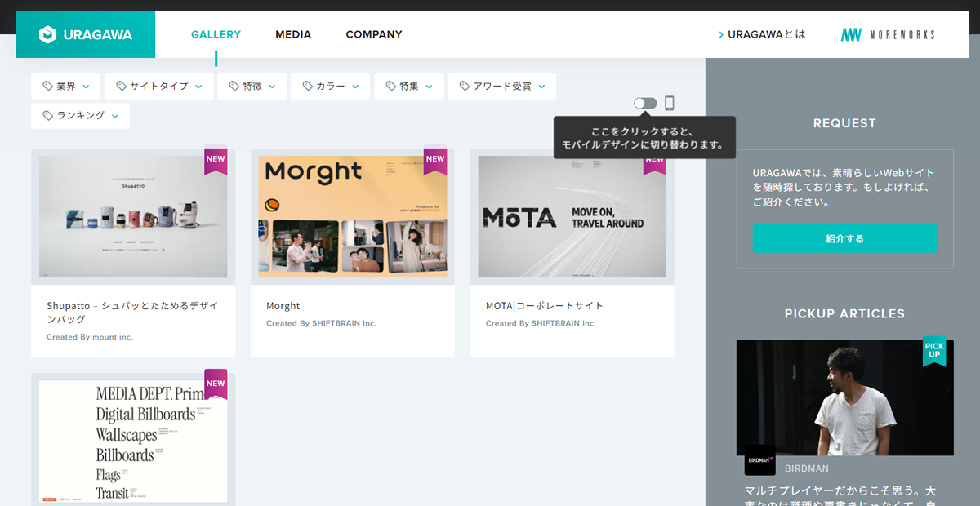980x506 pixels.
Task: Open the MOTA|コーポレートサイト title link
Action: point(545,306)
